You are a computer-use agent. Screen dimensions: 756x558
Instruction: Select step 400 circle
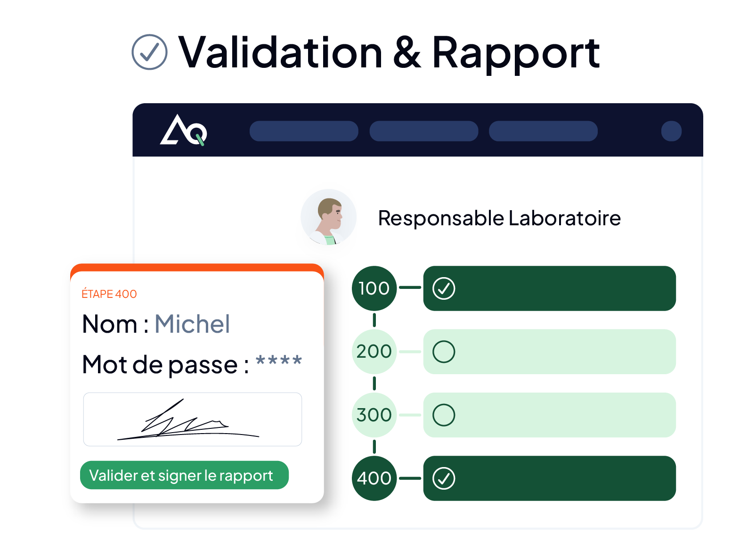[x=374, y=478]
